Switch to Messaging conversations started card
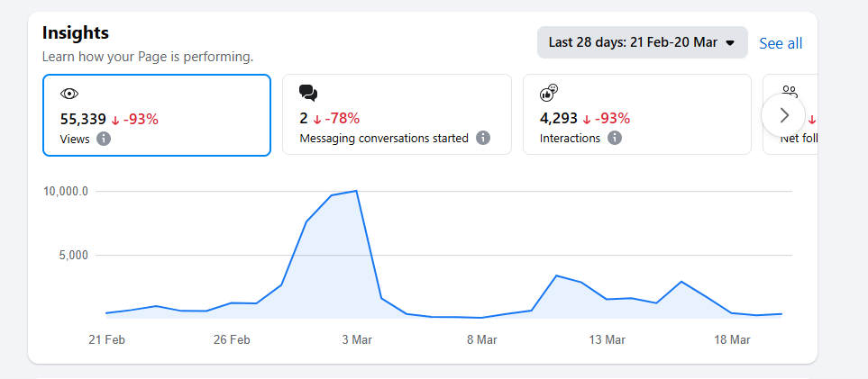 [x=397, y=114]
